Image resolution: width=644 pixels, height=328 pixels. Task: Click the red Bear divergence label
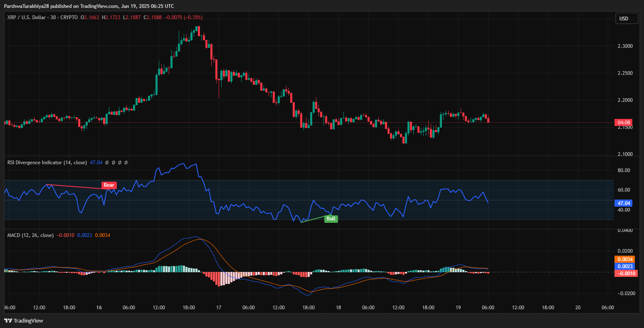(x=109, y=185)
